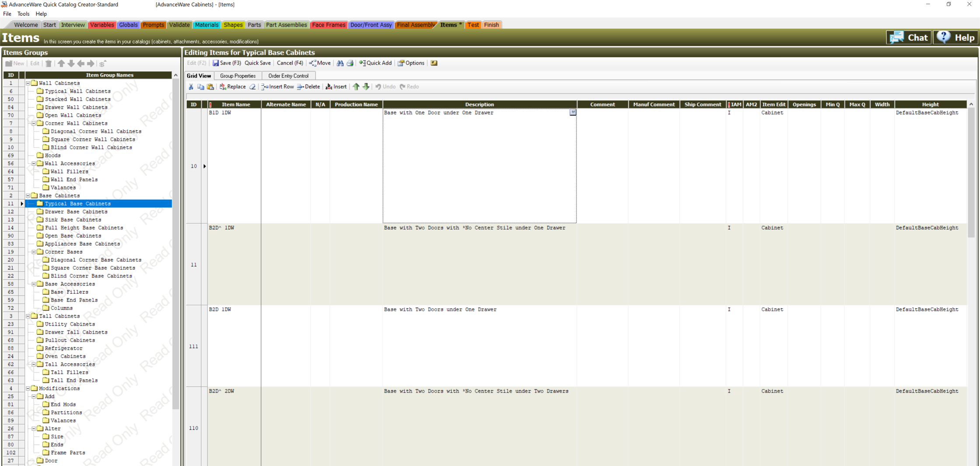Screen dimensions: 980x466
Task: Select the Sink Base Cabinets folder
Action: [x=73, y=220]
